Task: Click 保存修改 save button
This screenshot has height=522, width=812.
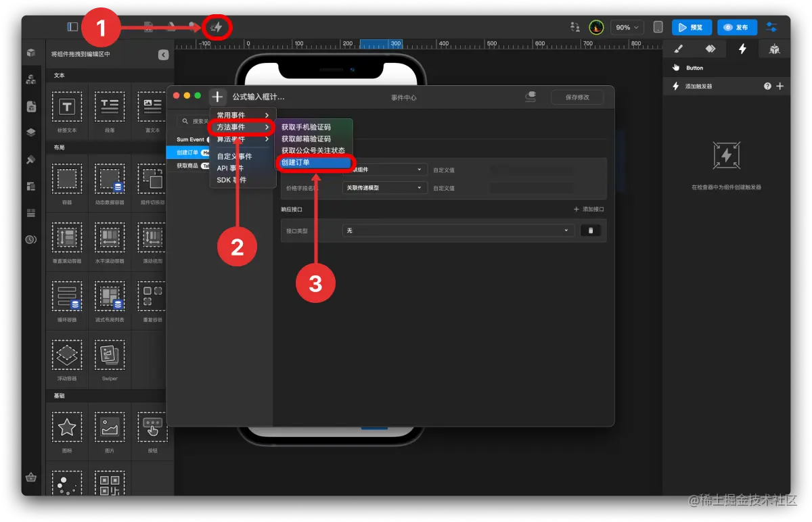Action: click(x=577, y=97)
